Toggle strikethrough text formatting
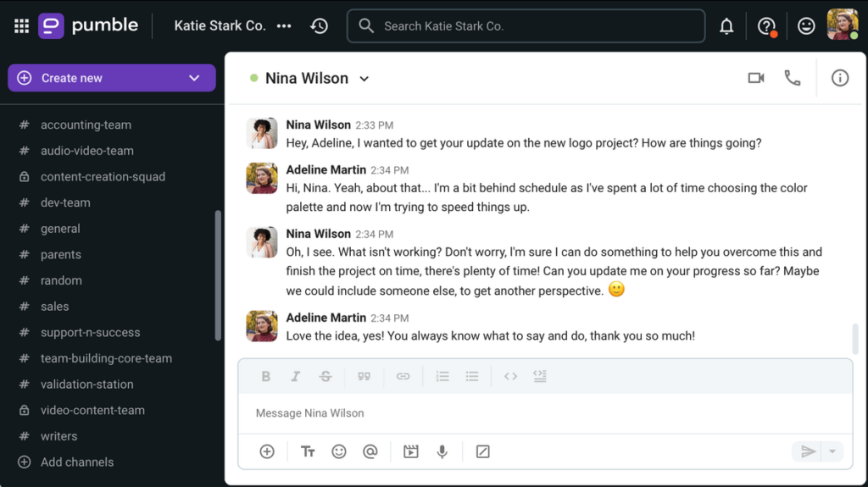868x487 pixels. pos(325,376)
